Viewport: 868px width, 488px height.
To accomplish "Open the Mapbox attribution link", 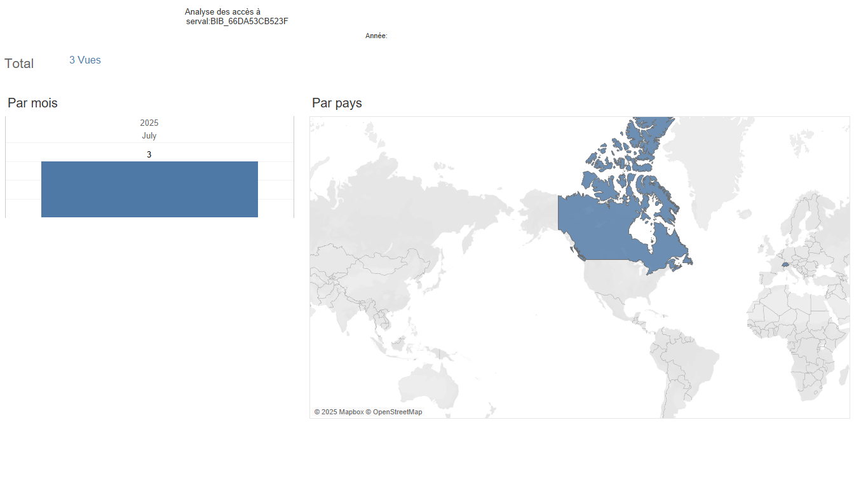I will coord(339,412).
